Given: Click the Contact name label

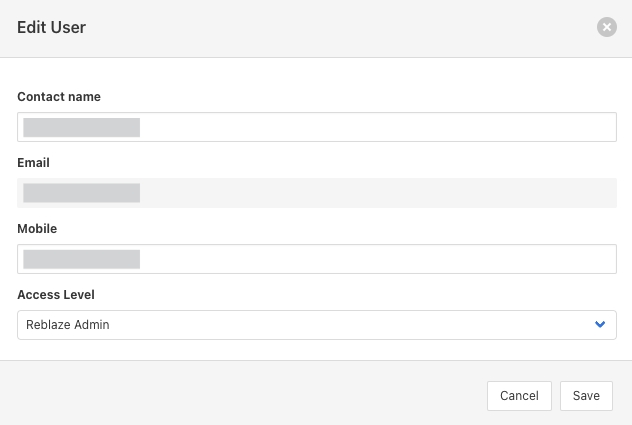Looking at the screenshot, I should coord(59,97).
